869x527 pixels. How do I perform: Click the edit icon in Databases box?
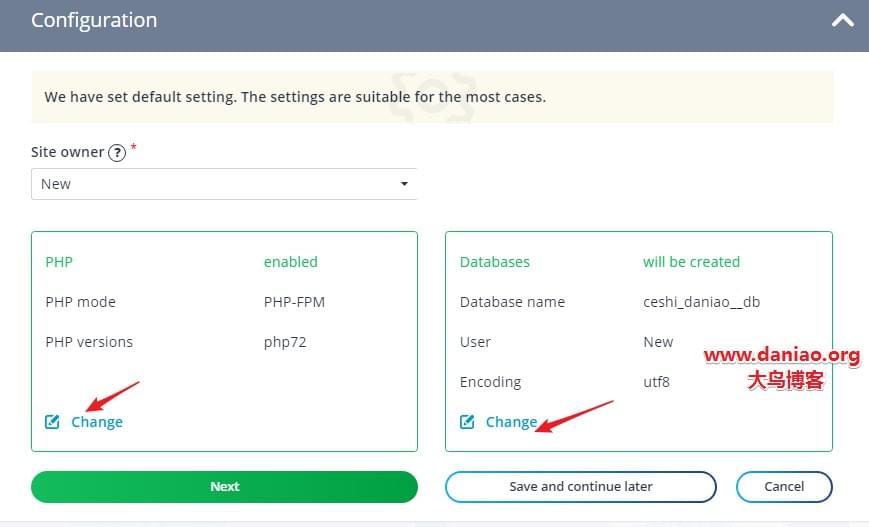467,422
